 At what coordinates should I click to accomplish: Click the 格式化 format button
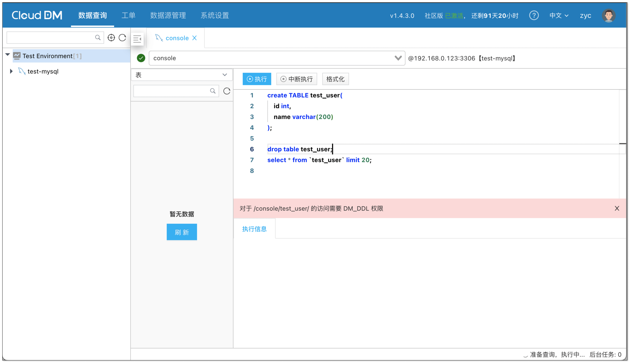[335, 79]
